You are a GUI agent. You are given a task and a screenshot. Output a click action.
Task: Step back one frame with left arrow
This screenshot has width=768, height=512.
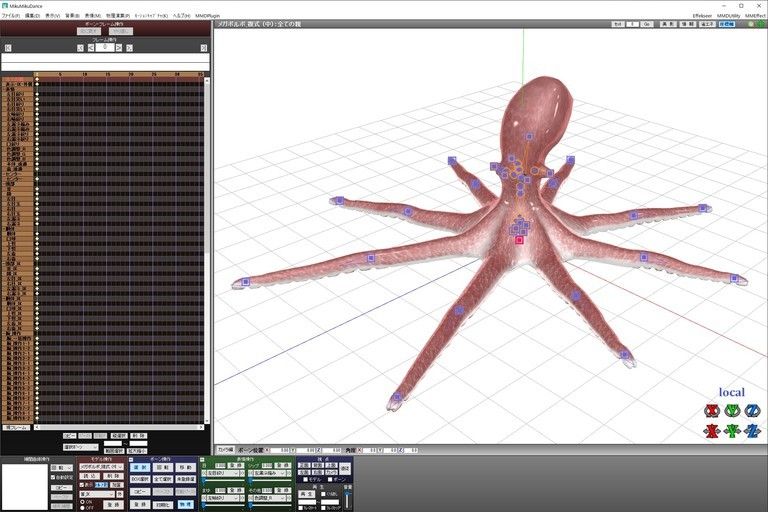pyautogui.click(x=91, y=48)
